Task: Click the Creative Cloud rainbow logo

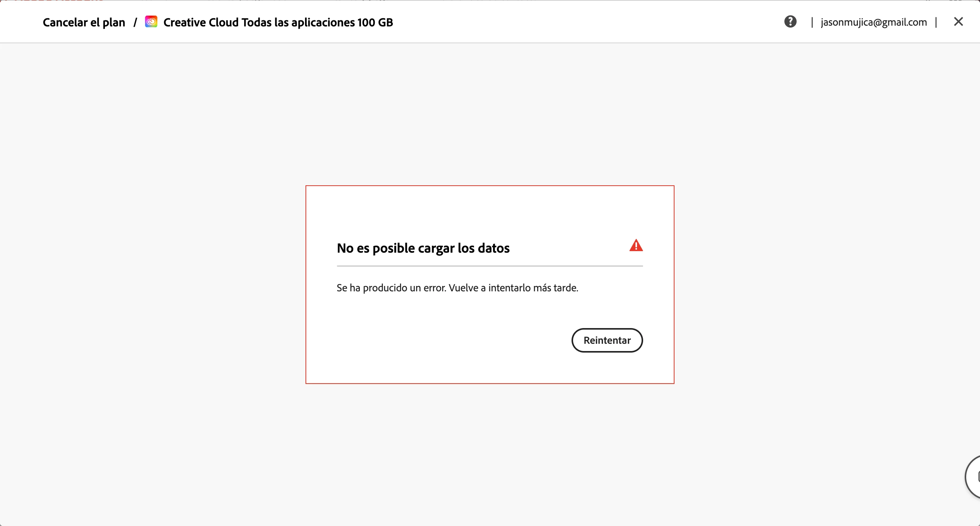Action: [151, 22]
